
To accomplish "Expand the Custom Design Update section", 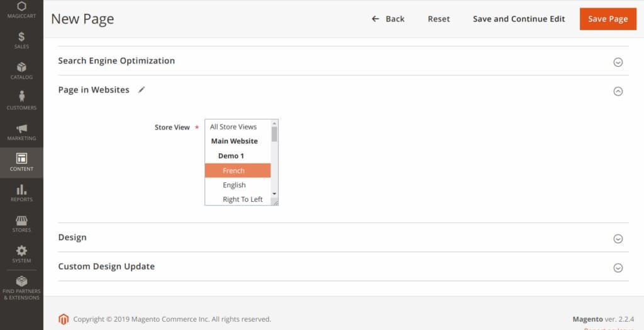I will point(618,267).
